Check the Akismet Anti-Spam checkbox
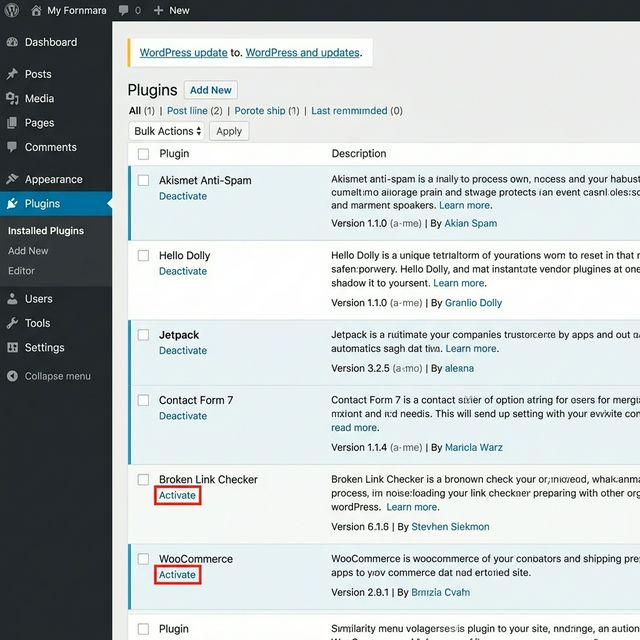The height and width of the screenshot is (640, 640). click(x=143, y=181)
